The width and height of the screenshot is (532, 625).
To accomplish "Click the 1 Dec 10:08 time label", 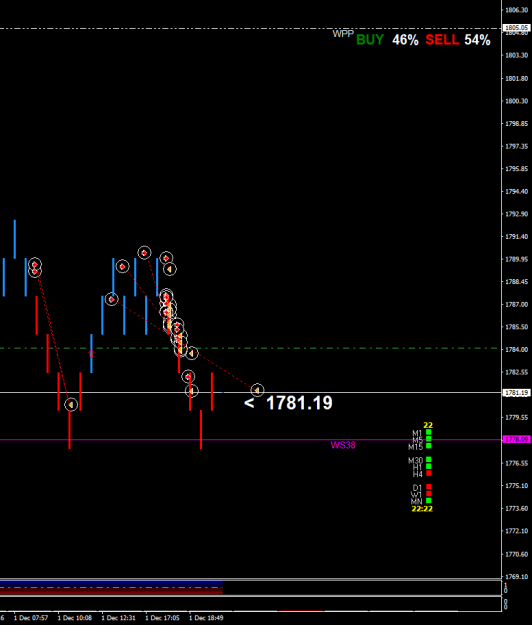I will point(75,618).
